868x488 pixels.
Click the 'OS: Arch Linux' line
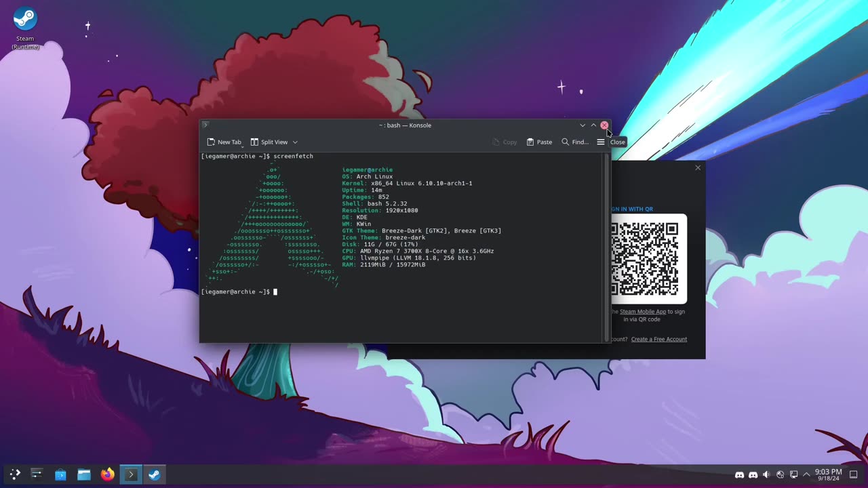coord(368,176)
